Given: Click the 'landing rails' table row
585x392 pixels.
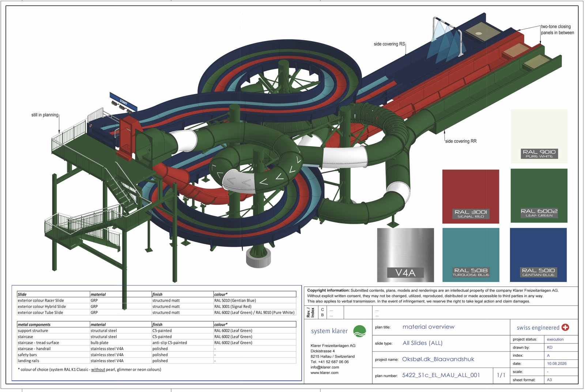Looking at the screenshot, I should coord(156,361).
